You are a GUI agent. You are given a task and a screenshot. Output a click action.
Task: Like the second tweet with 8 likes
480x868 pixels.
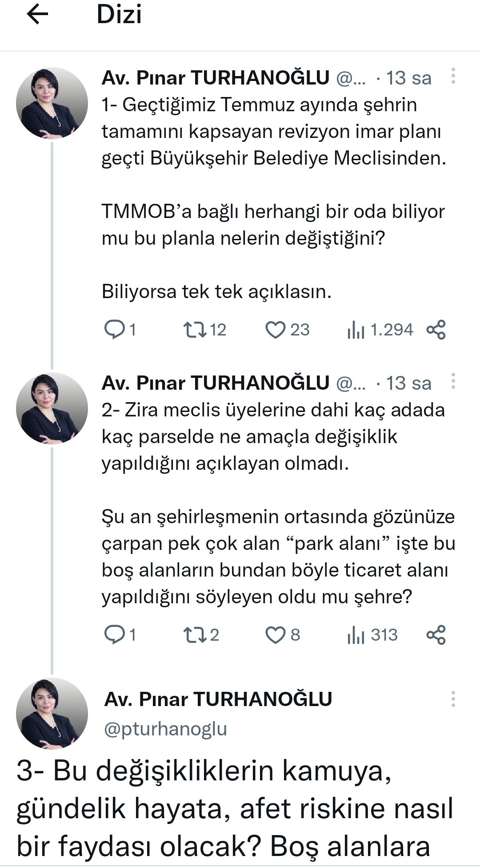[275, 635]
